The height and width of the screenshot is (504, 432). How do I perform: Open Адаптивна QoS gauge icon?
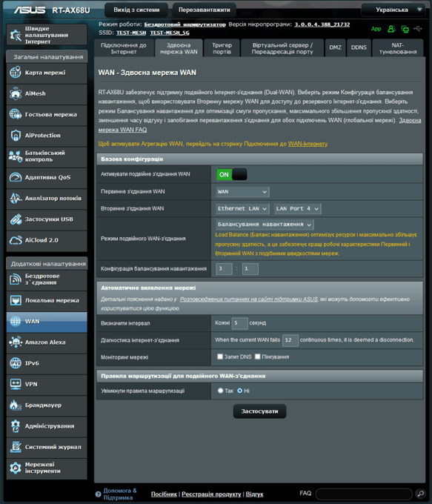point(16,177)
